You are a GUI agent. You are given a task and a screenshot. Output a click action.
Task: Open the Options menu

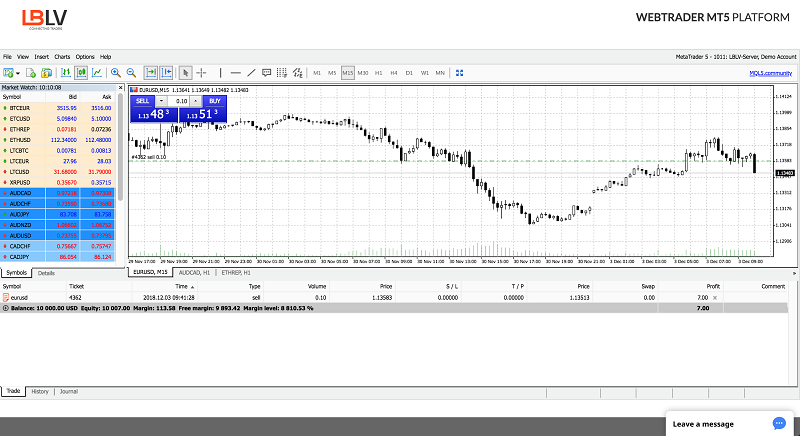click(x=85, y=57)
